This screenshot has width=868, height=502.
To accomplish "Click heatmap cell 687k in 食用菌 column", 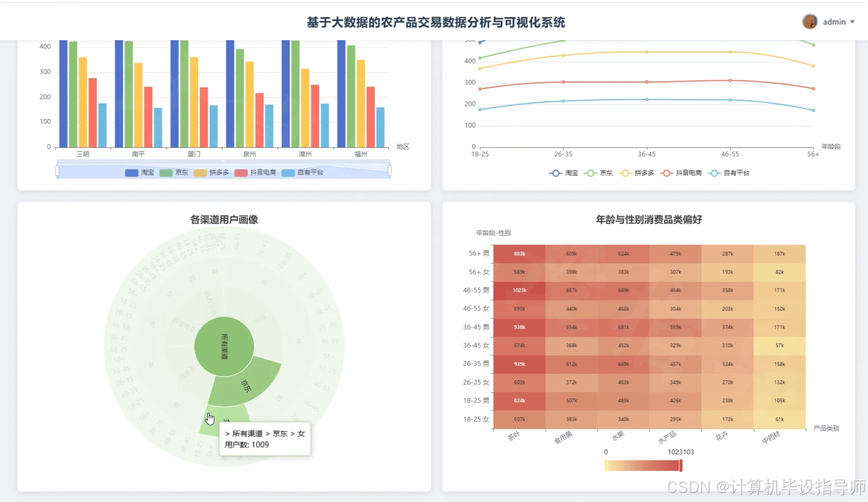I will click(x=571, y=290).
